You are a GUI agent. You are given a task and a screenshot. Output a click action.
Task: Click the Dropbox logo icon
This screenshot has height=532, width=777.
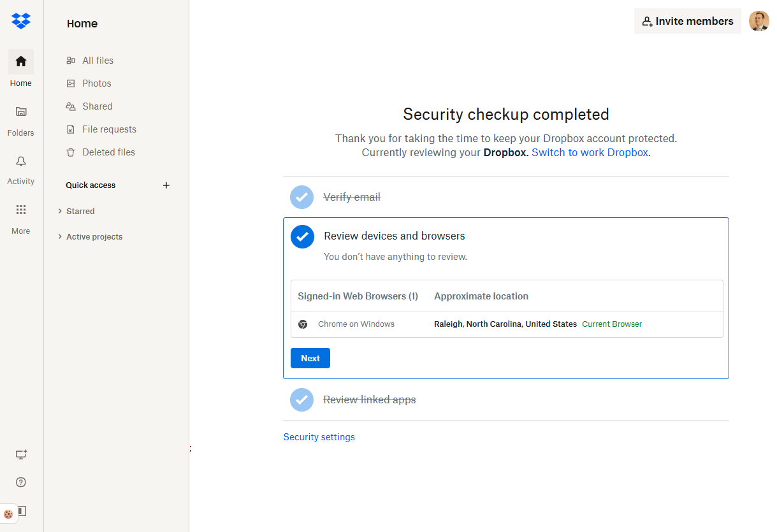(21, 20)
